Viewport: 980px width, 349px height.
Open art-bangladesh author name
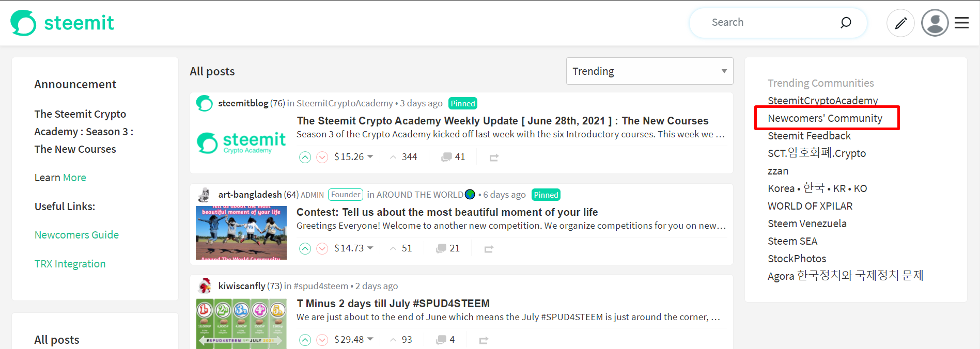[250, 195]
